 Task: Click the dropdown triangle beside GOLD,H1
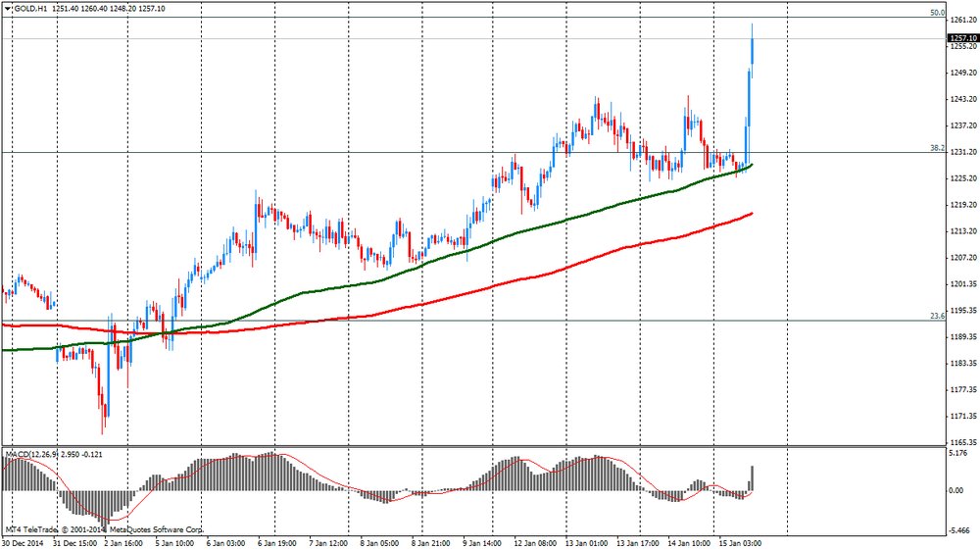tap(6, 9)
